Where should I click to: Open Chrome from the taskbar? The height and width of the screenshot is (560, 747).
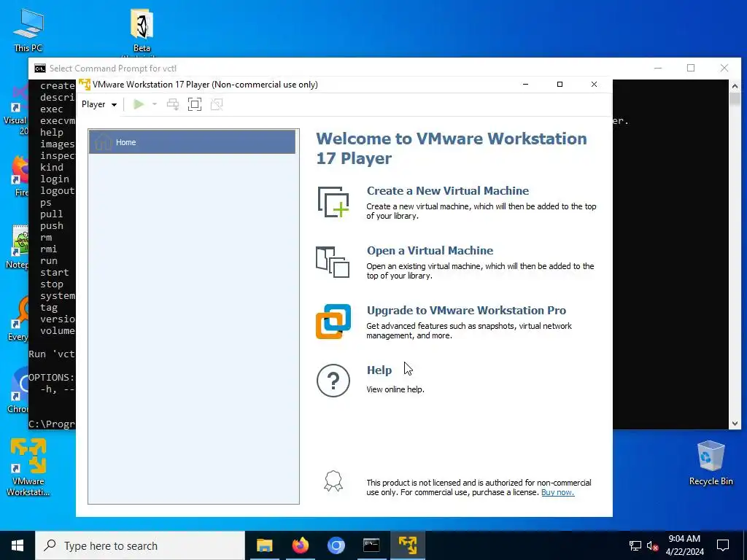click(336, 545)
